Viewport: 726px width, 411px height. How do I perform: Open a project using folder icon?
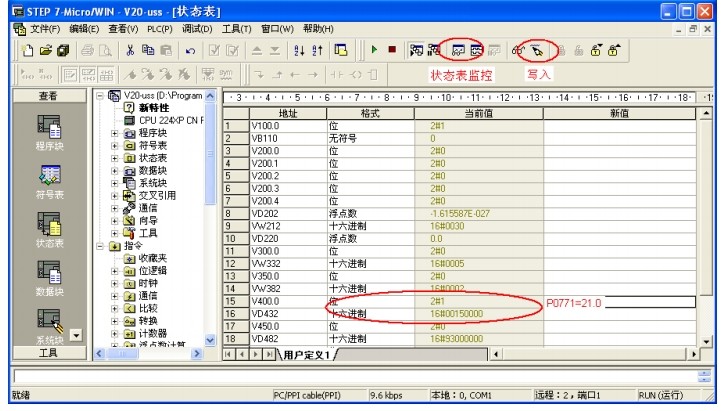[x=45, y=50]
